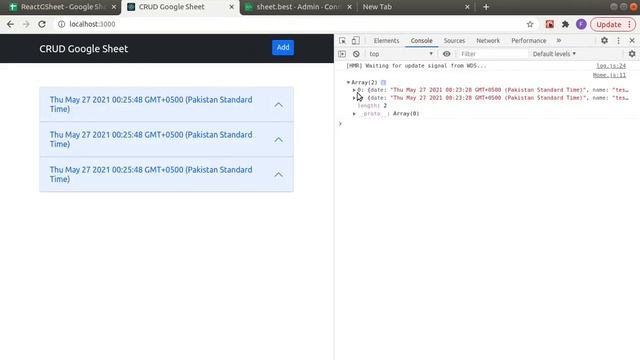The image size is (640, 360).
Task: Switch to sheet.best Admin tab
Action: point(298,7)
